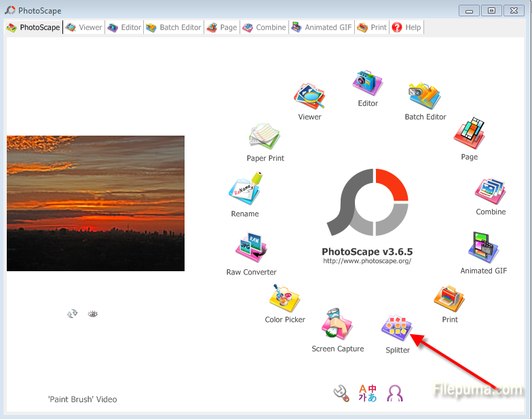Open the Splitter tool icon
532x419 pixels.
pyautogui.click(x=397, y=330)
